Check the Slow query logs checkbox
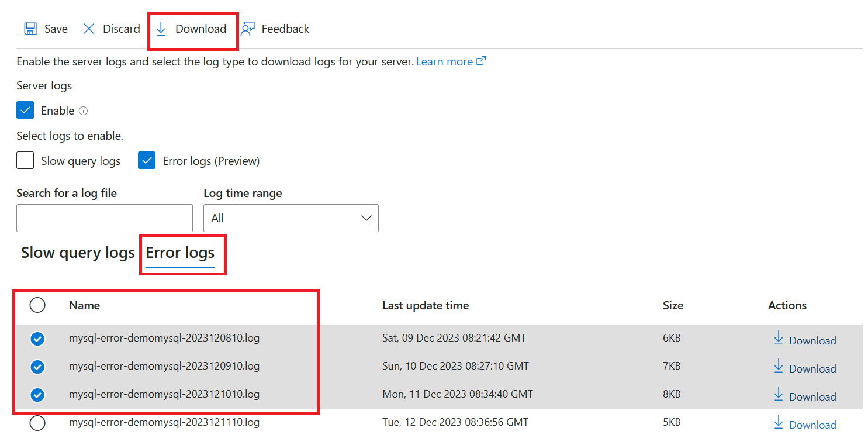 pos(25,160)
